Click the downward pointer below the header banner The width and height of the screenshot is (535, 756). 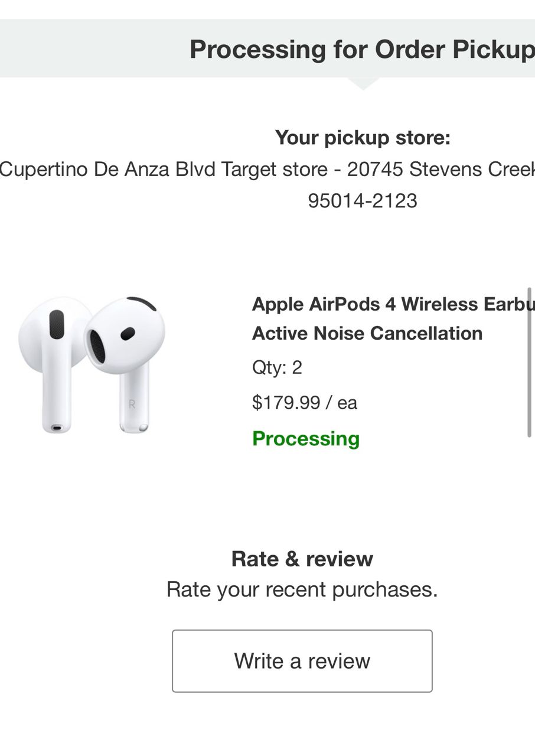coord(363,84)
